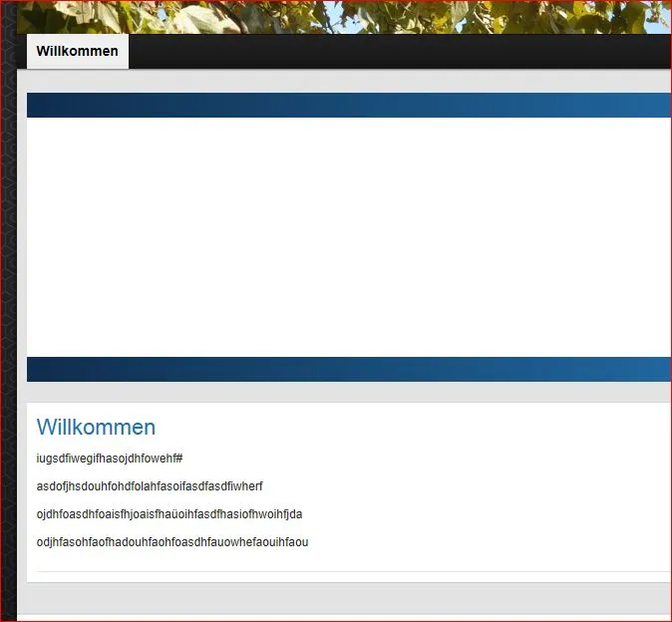Viewport: 672px width, 622px height.
Task: Click the thin divider line under the paragraphs
Action: (x=354, y=571)
